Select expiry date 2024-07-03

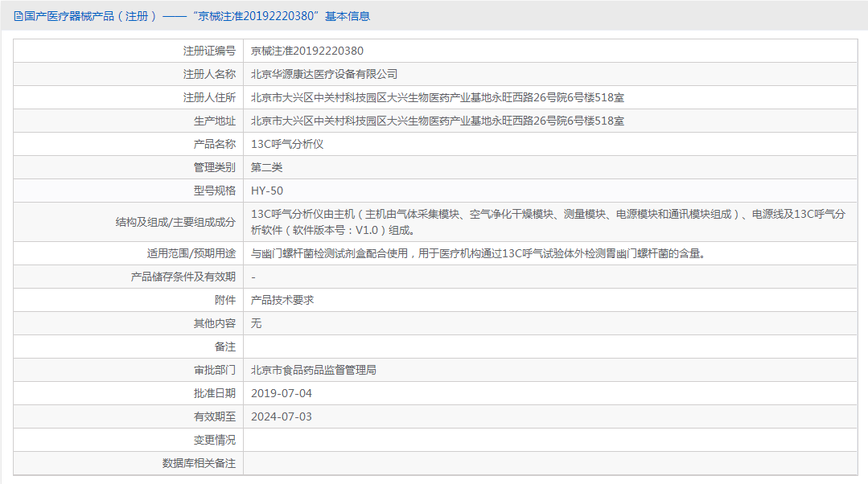click(282, 416)
